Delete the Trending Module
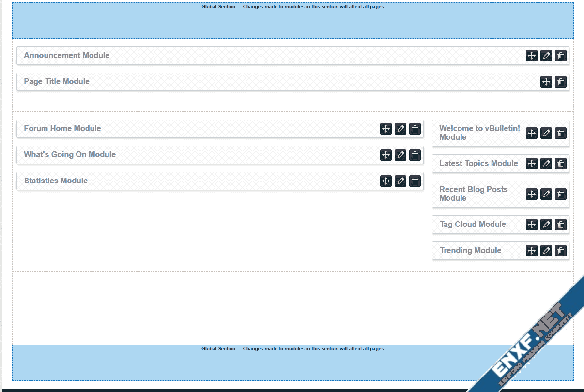This screenshot has height=392, width=584. coord(561,251)
